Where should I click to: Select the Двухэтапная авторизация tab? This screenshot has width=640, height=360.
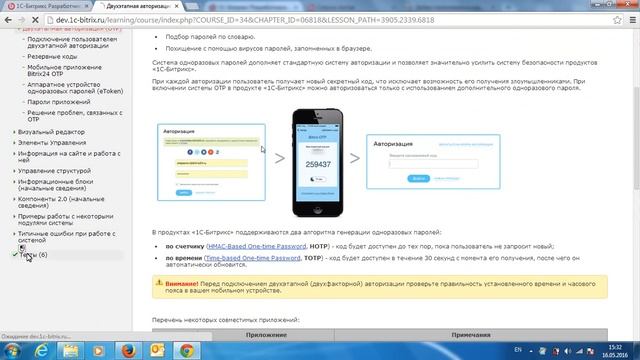(138, 6)
